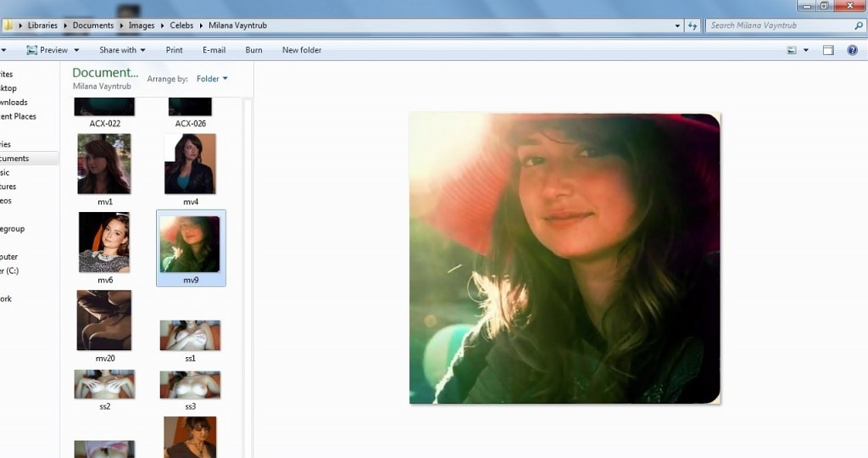
Task: Navigate to Images in the breadcrumb path
Action: [142, 25]
